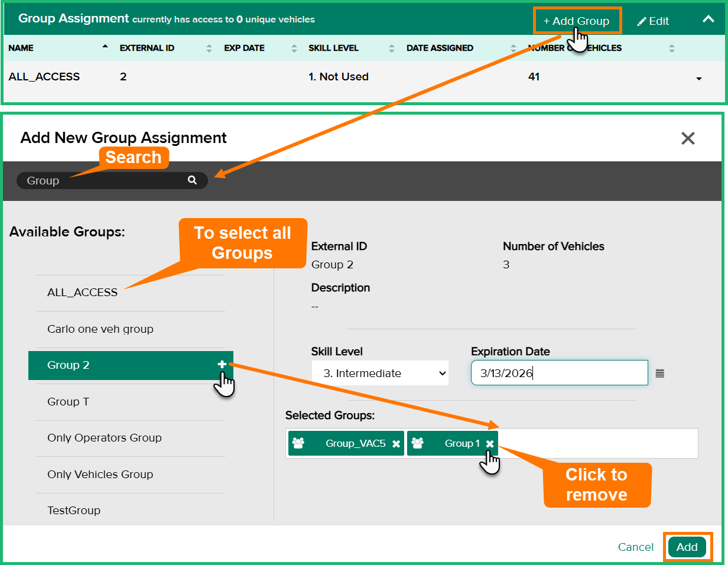Expand the ALL_ACCESS row options arrow

click(x=699, y=79)
